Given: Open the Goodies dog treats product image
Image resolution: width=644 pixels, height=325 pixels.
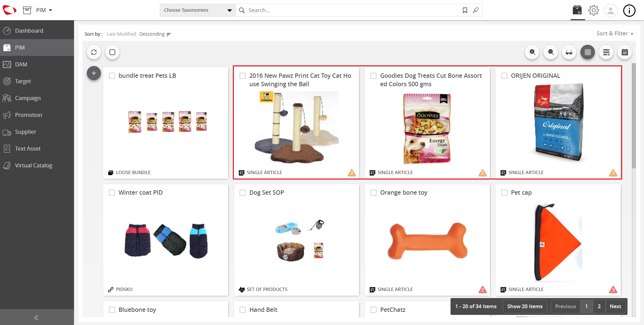Looking at the screenshot, I should tap(427, 129).
